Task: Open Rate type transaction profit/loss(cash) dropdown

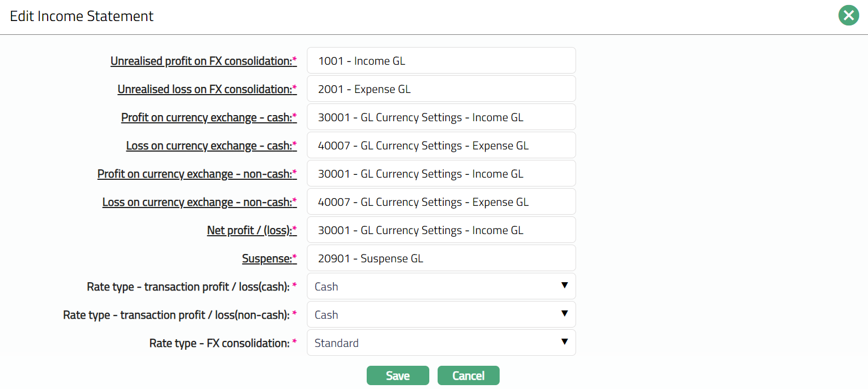Action: 441,286
